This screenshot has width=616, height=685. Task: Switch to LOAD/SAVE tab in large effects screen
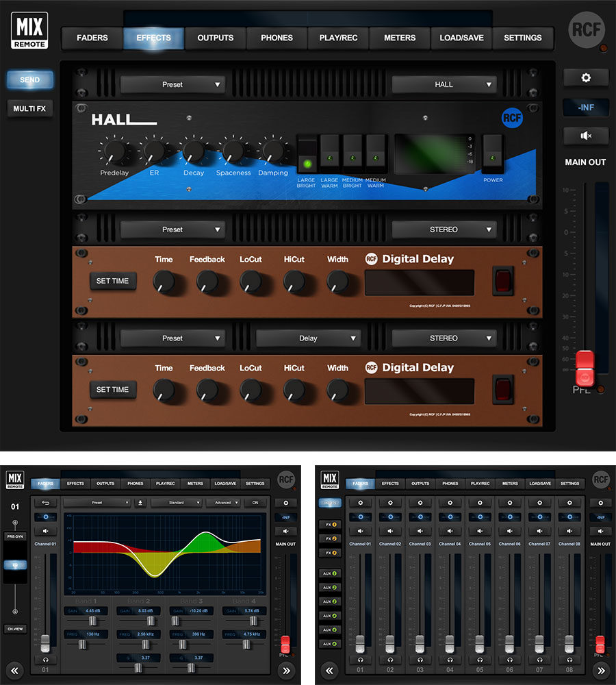(x=461, y=38)
